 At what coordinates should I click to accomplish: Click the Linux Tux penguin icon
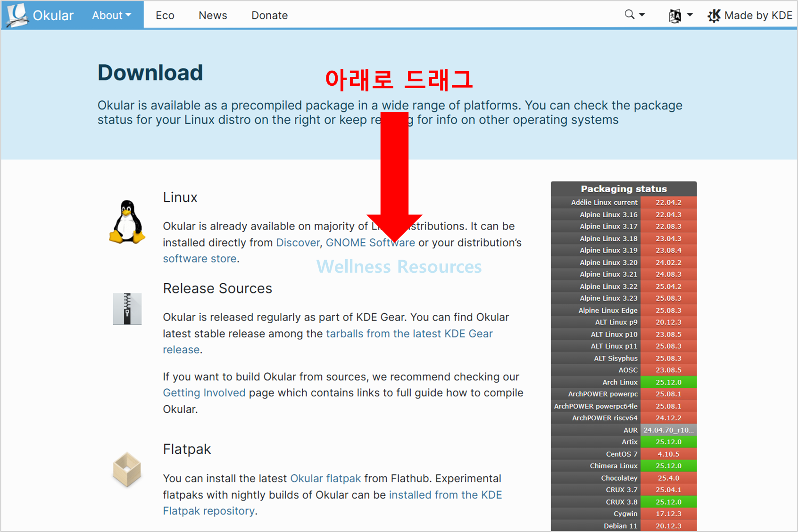coord(127,222)
